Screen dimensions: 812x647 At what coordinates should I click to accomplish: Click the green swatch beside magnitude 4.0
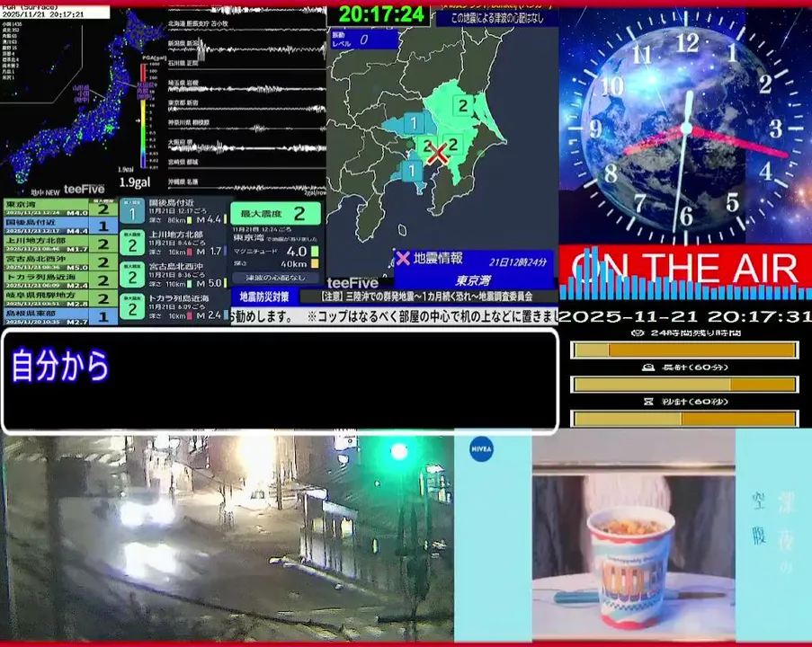pyautogui.click(x=315, y=252)
